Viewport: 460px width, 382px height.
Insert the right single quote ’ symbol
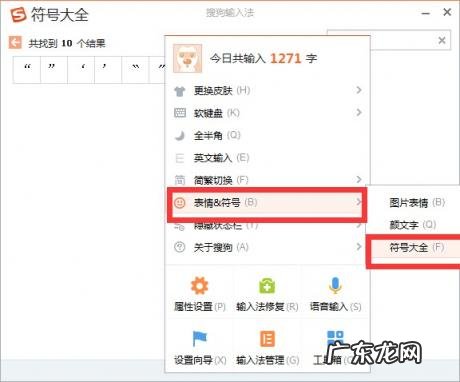[108, 69]
